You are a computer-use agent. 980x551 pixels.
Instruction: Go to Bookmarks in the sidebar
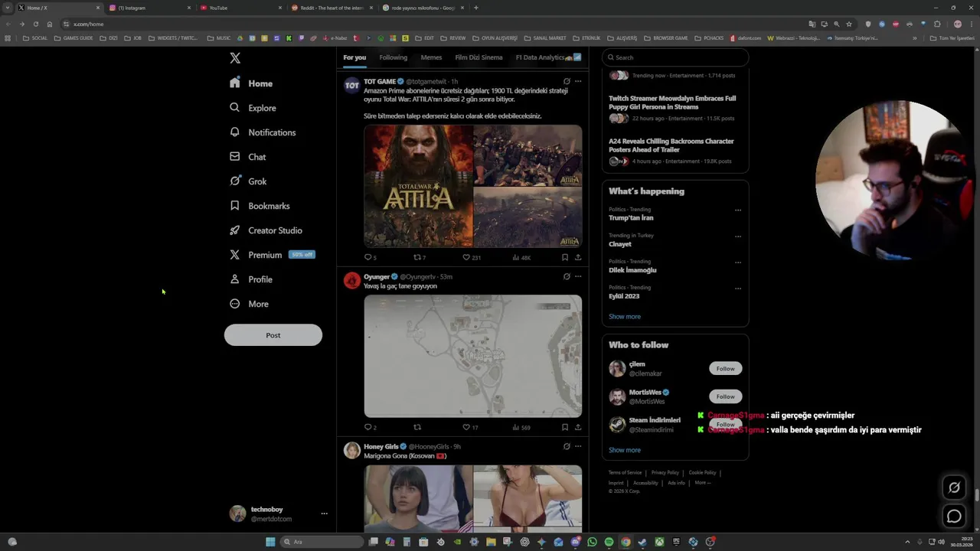pos(260,206)
